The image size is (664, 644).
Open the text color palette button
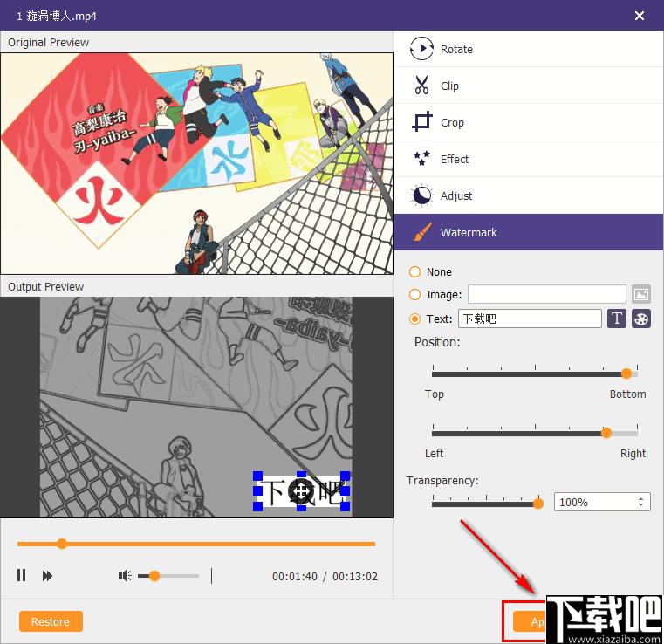641,319
